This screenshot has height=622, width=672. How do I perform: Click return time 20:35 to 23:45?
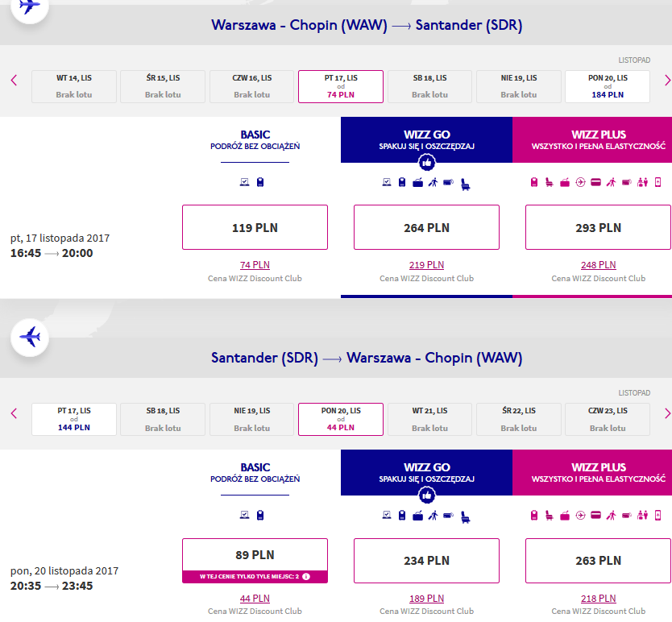click(52, 586)
